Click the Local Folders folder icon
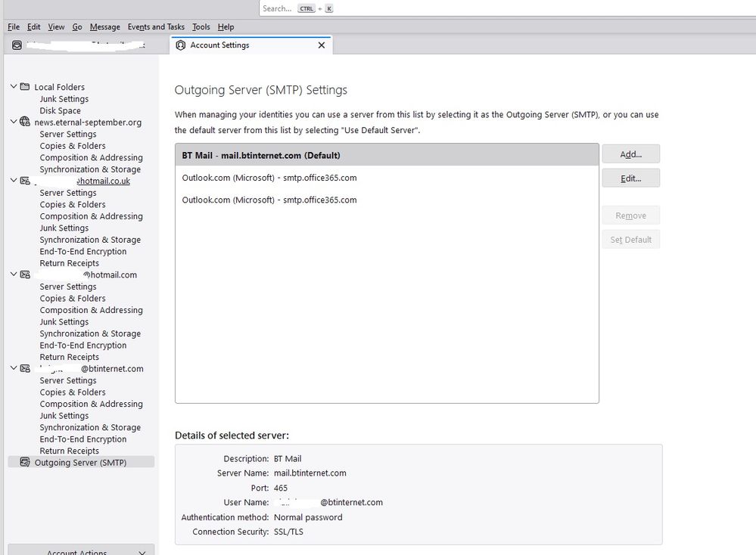The image size is (756, 555). pyautogui.click(x=26, y=87)
